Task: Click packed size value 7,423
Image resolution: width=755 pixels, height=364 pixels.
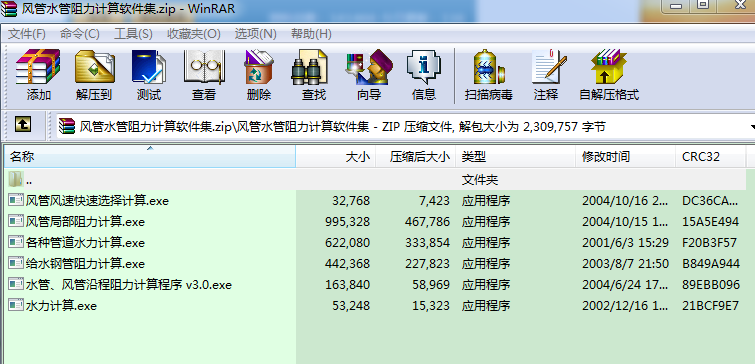Action: tap(434, 200)
